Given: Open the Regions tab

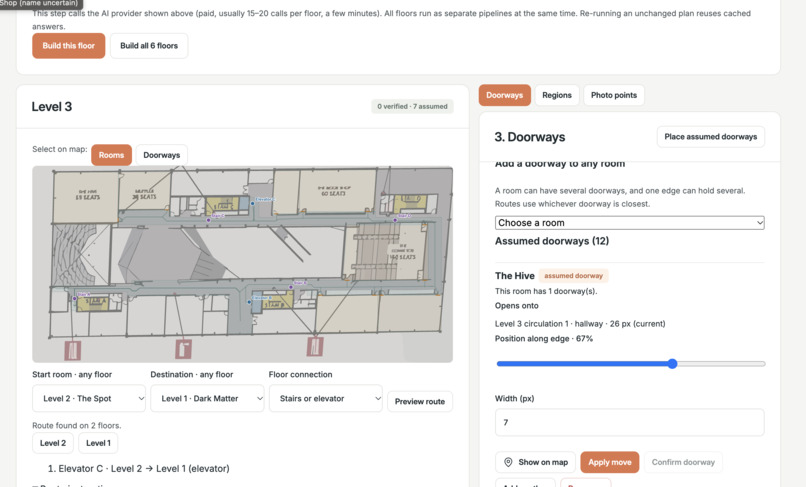Looking at the screenshot, I should pos(557,95).
